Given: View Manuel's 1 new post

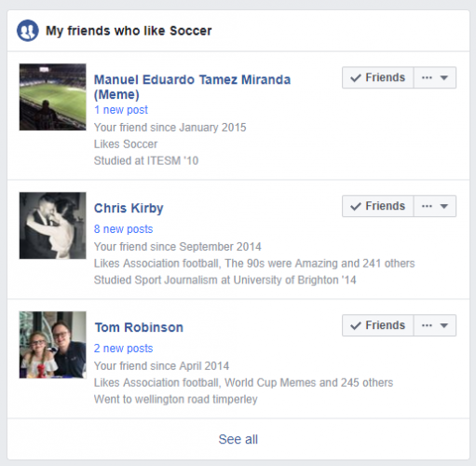Looking at the screenshot, I should [121, 110].
